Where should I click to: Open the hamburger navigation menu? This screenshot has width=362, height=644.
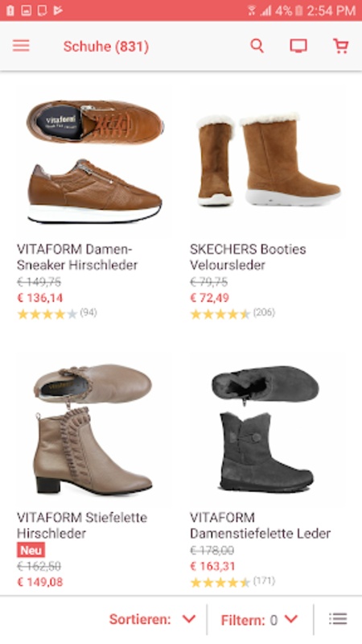click(21, 46)
